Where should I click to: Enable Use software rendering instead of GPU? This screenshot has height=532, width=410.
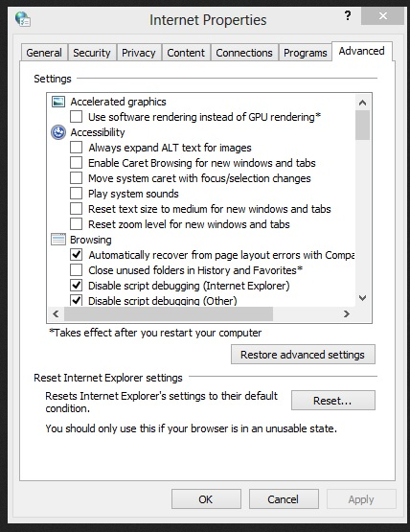click(76, 117)
